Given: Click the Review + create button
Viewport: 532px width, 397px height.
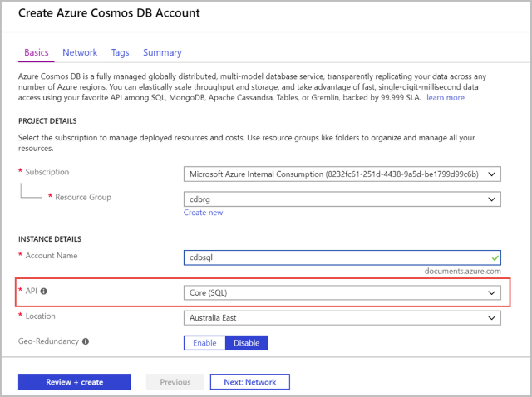Looking at the screenshot, I should [74, 382].
